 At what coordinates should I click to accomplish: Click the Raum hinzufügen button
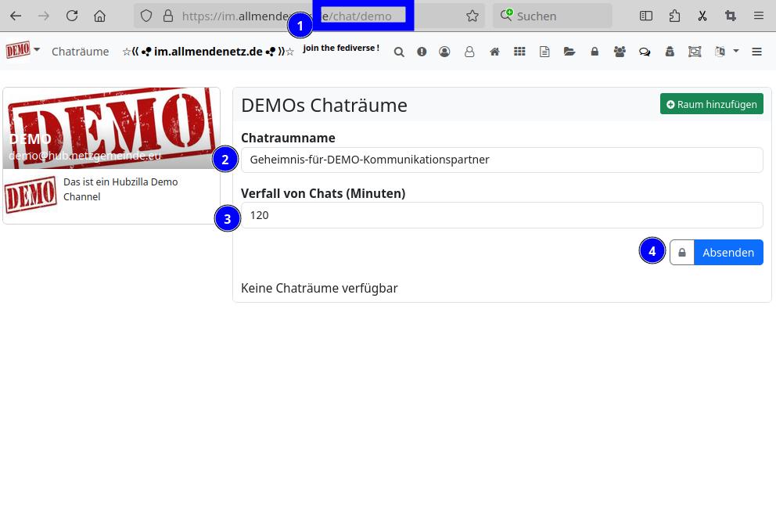coord(711,104)
